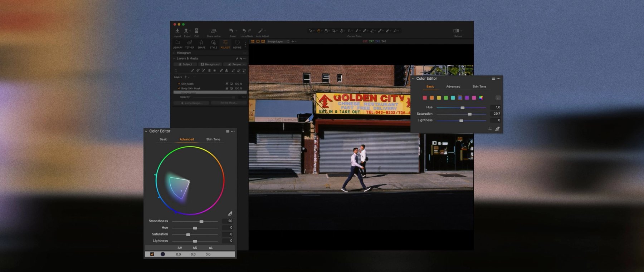
Task: Select the linear gradient mask tool
Action: 209,70
